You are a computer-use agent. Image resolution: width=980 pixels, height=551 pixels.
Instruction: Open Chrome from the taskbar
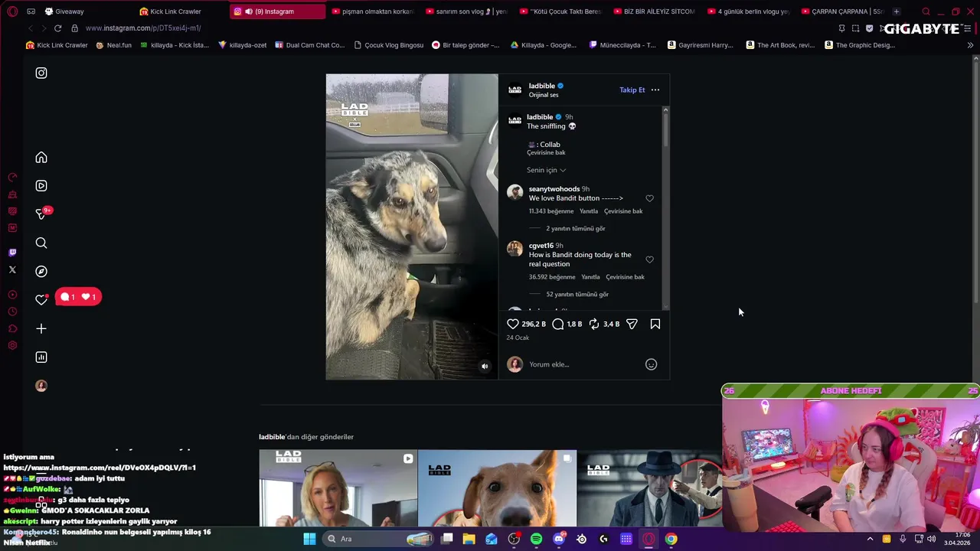pos(671,539)
